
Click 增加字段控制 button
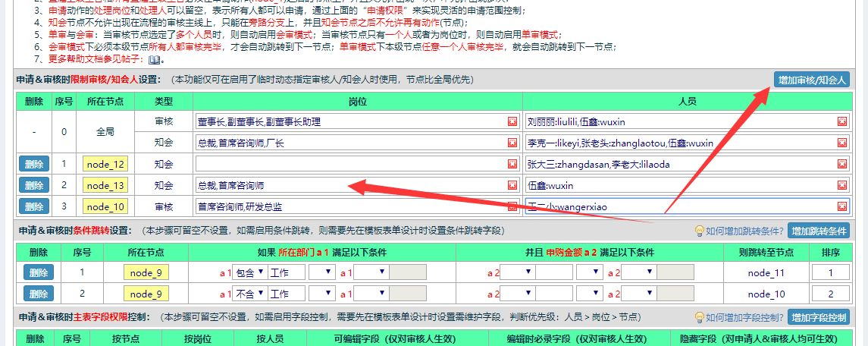pyautogui.click(x=819, y=318)
